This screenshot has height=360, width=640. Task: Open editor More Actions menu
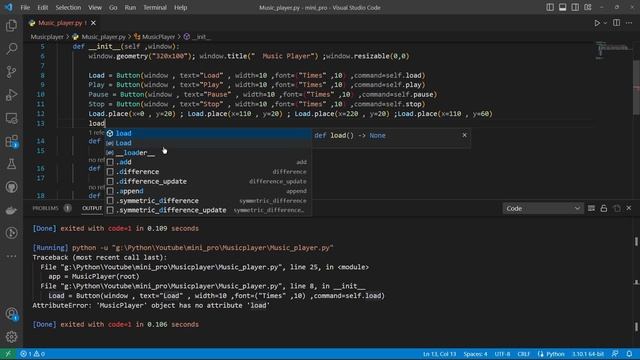click(x=629, y=23)
